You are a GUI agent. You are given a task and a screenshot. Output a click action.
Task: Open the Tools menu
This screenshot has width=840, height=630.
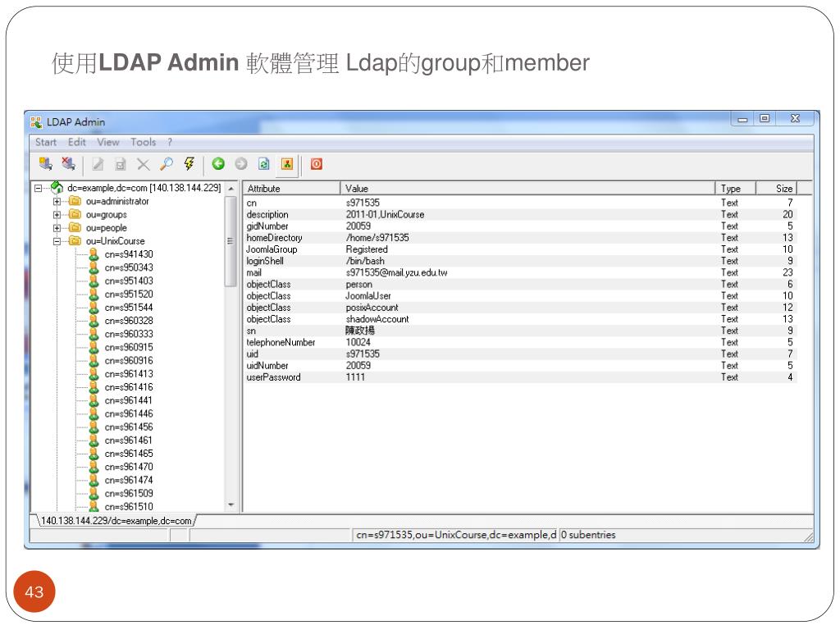click(143, 142)
